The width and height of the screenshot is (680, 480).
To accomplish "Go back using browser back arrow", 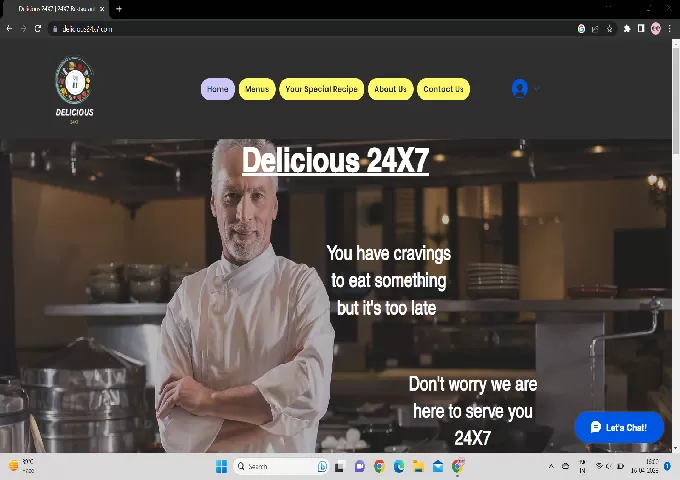I will point(9,29).
